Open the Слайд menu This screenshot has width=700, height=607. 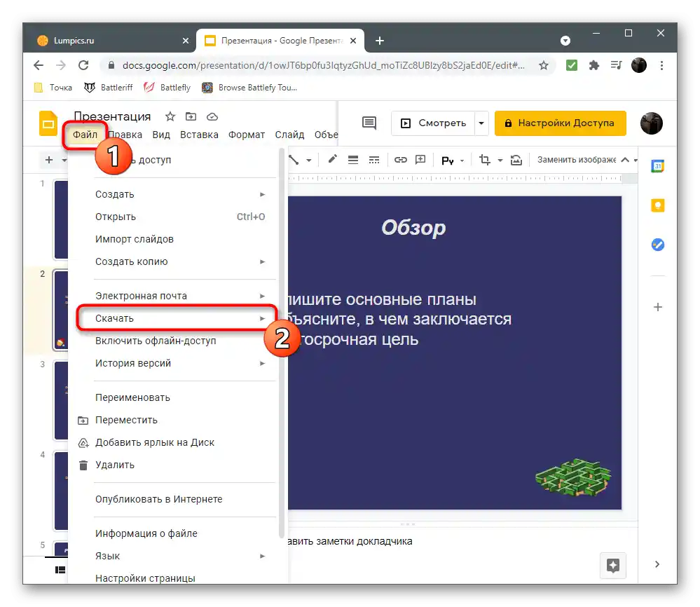click(289, 135)
